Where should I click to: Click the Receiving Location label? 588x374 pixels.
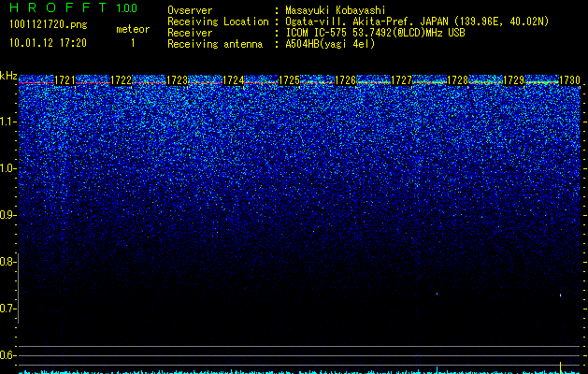[x=218, y=22]
